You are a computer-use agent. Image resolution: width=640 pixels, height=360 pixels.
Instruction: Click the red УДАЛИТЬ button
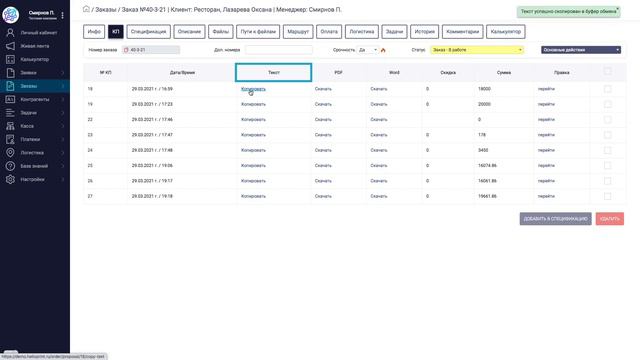coord(610,219)
